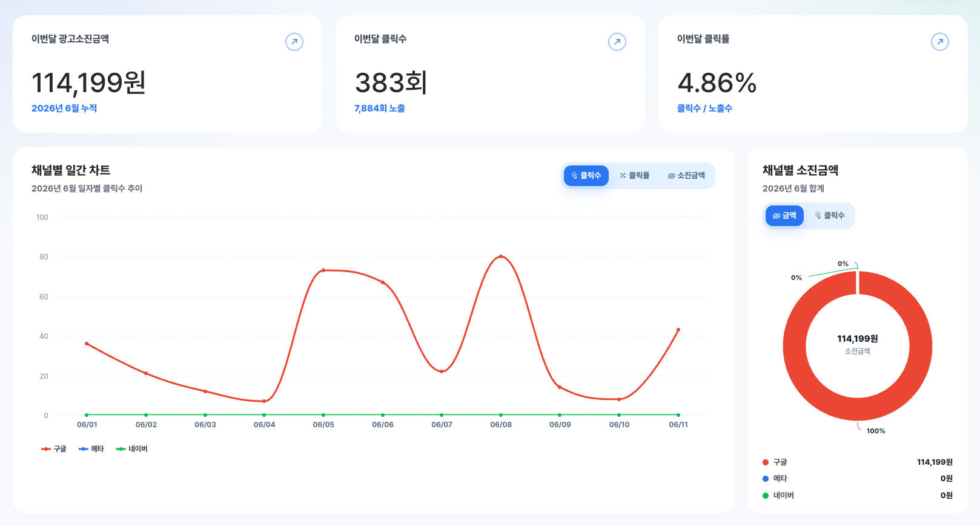The image size is (980, 526).
Task: Toggle the 구글 series in the line chart legend
Action: point(54,449)
